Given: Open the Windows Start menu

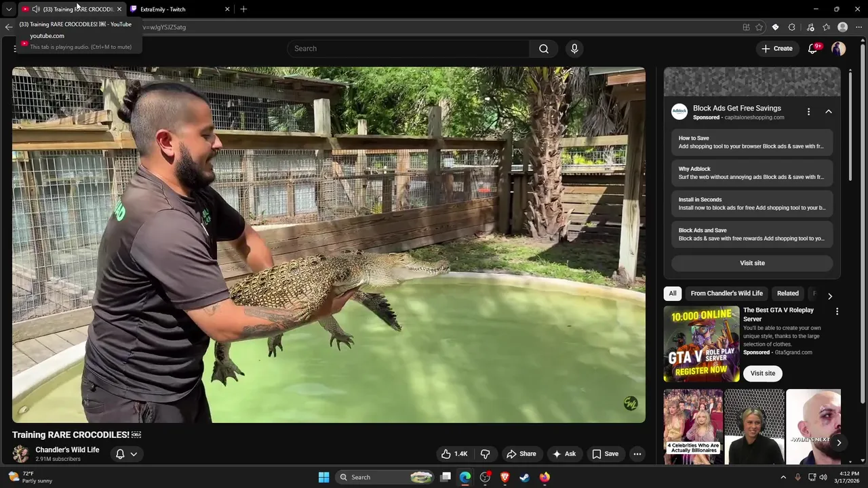Looking at the screenshot, I should 323,477.
